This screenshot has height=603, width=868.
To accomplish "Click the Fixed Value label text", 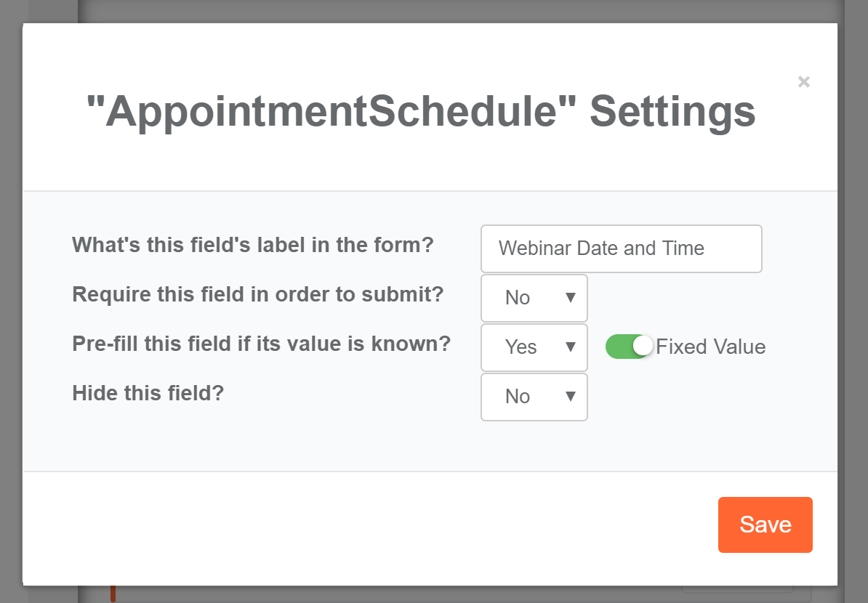I will [x=710, y=347].
